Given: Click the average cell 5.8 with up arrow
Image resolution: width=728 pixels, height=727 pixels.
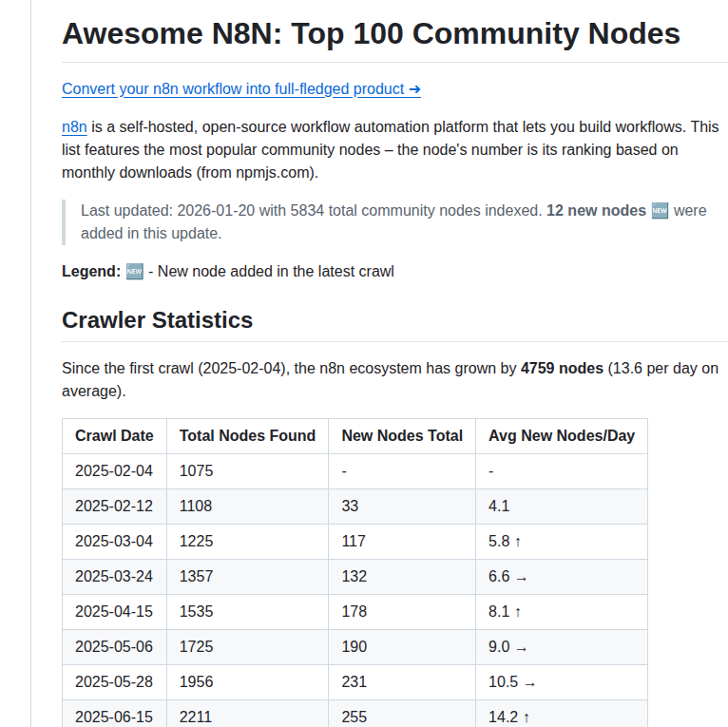Looking at the screenshot, I should (x=562, y=542).
